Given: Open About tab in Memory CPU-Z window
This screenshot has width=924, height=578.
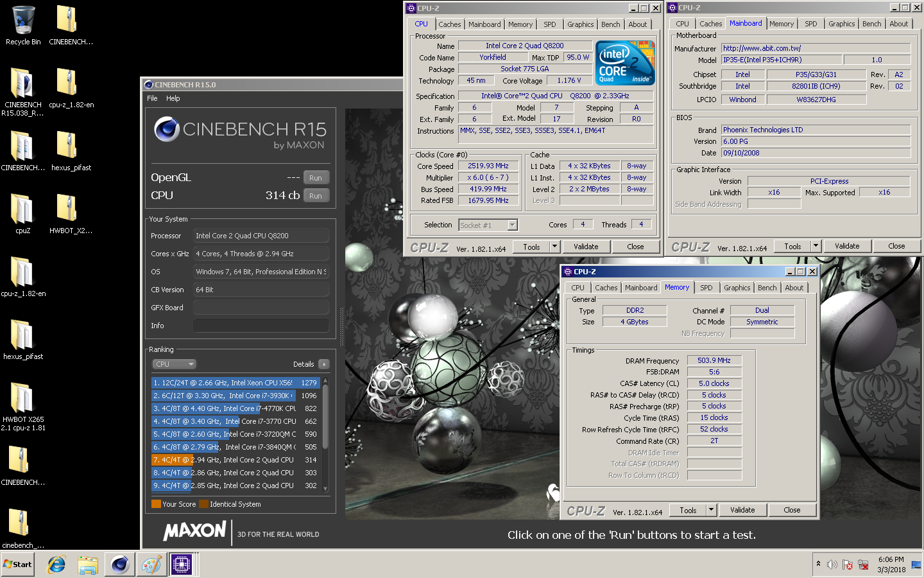Looking at the screenshot, I should point(794,288).
